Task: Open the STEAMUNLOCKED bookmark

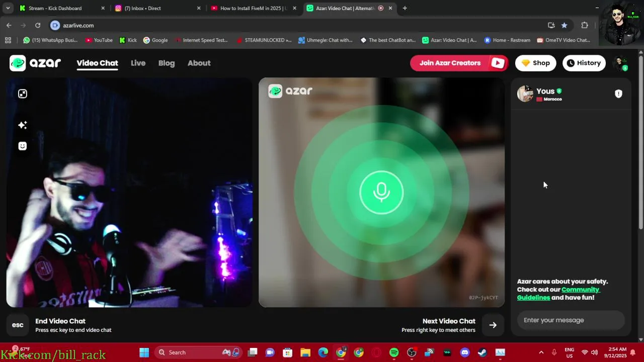Action: (x=264, y=40)
